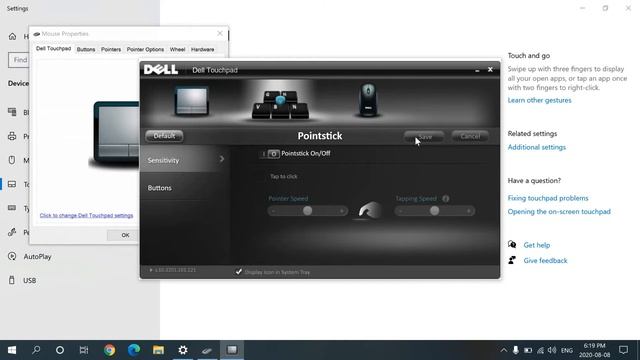The width and height of the screenshot is (640, 360).
Task: Close the Mouse Properties window
Action: pos(220,33)
